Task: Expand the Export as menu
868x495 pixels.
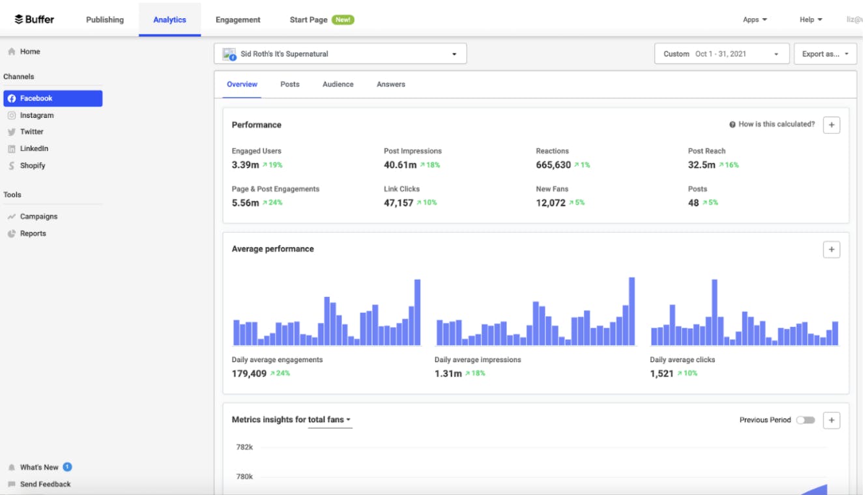Action: (825, 54)
